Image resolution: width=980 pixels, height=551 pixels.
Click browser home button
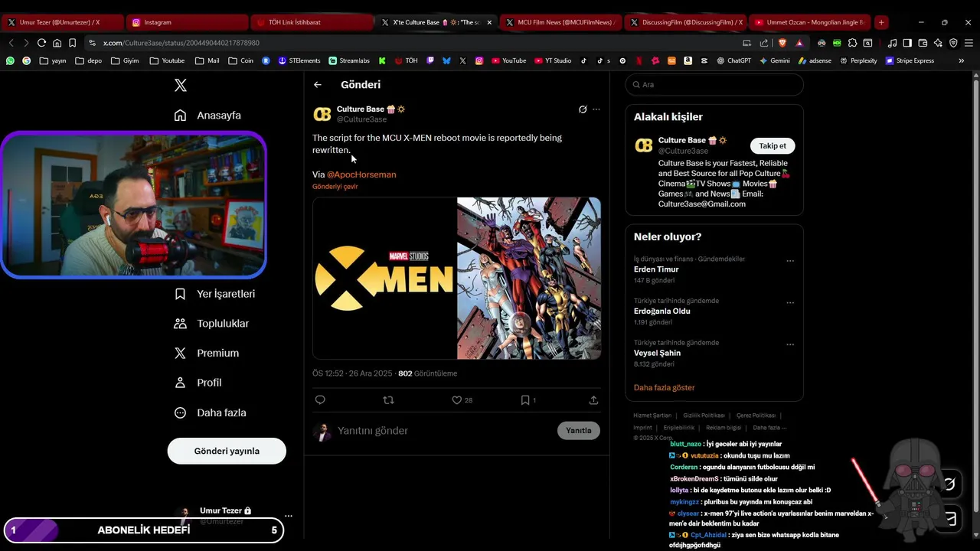click(x=57, y=43)
